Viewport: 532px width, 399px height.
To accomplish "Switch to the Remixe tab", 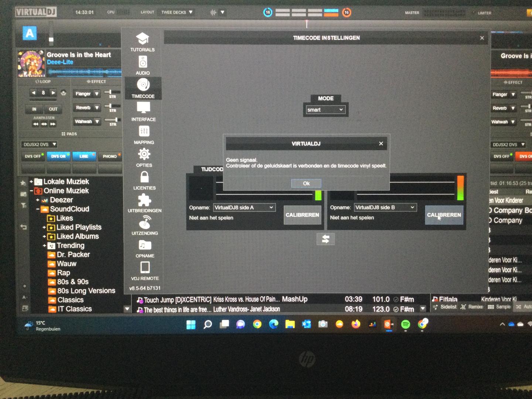I will click(x=472, y=307).
